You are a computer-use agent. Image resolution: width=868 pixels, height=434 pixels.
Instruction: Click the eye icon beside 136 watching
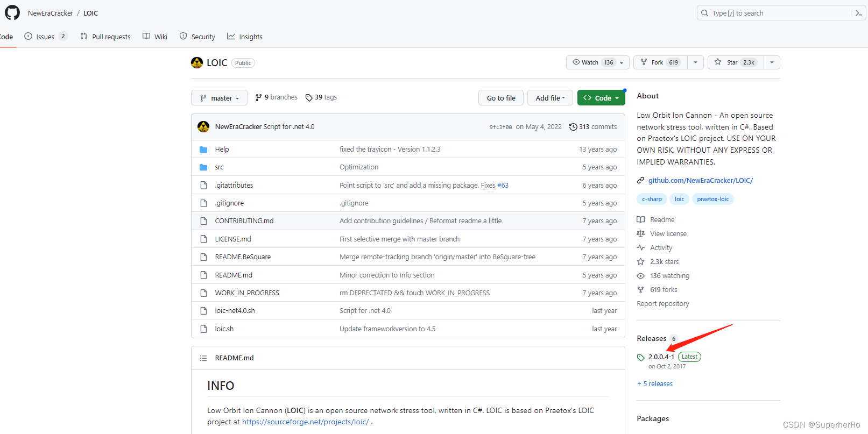point(640,276)
